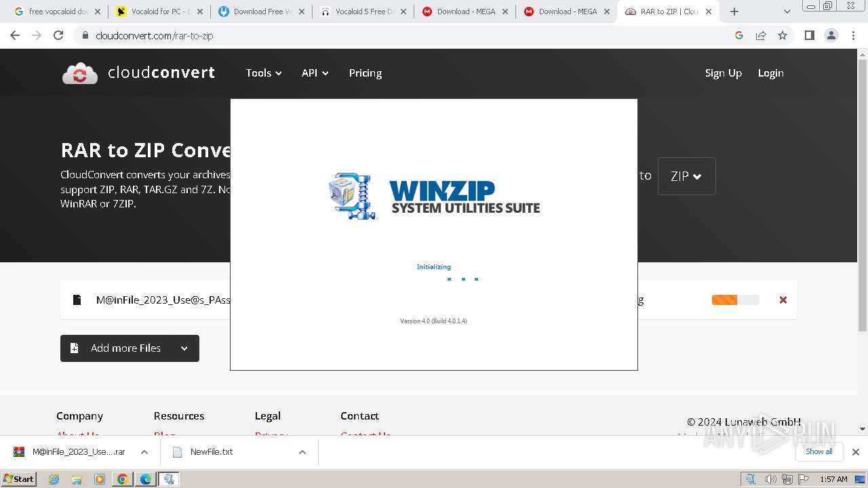Go back using the browser back arrow
This screenshot has width=868, height=488.
(15, 35)
